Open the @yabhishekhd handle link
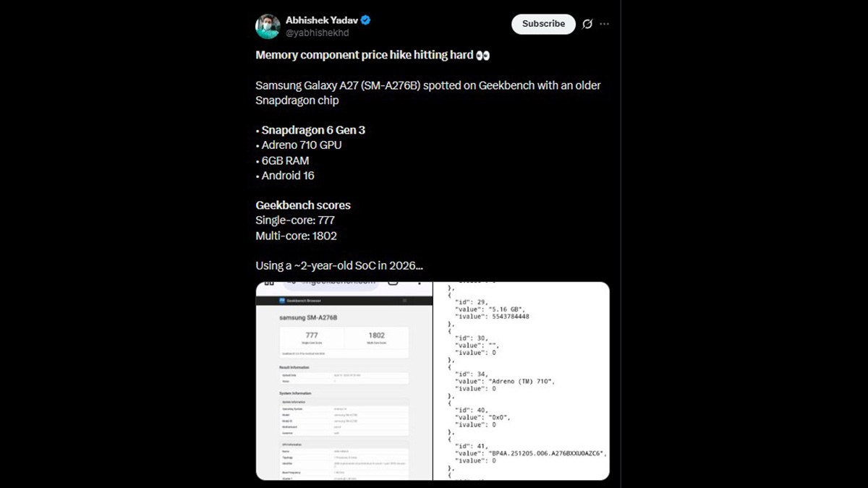This screenshot has width=868, height=488. click(318, 32)
